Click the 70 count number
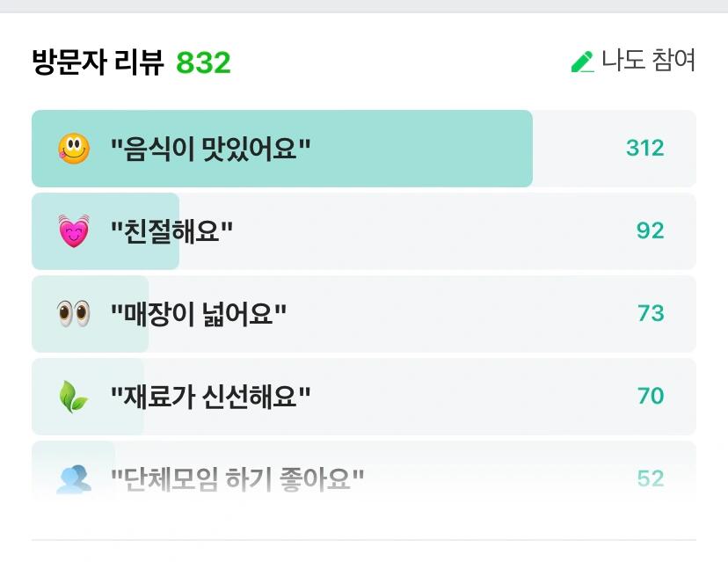This screenshot has height=562, width=728. point(651,396)
